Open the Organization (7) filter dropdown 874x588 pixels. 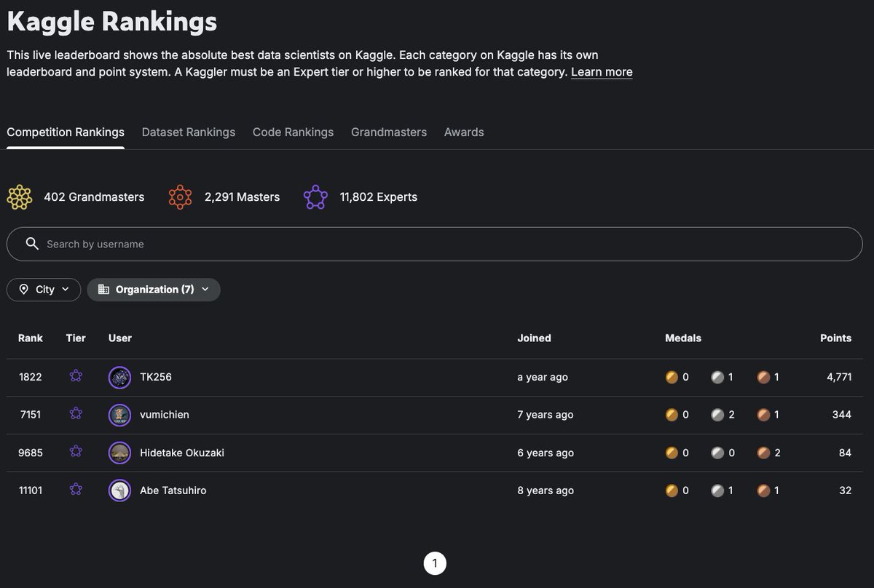coord(154,289)
